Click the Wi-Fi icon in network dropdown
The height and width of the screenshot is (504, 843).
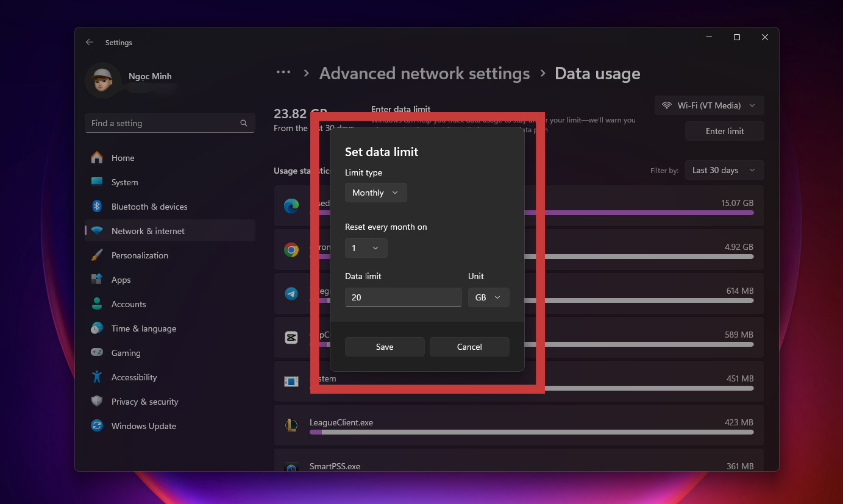[667, 105]
